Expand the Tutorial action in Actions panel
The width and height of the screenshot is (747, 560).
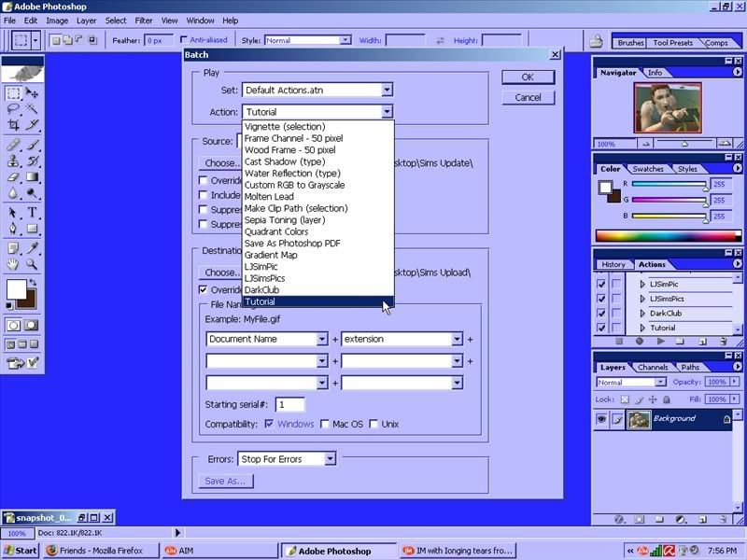642,328
